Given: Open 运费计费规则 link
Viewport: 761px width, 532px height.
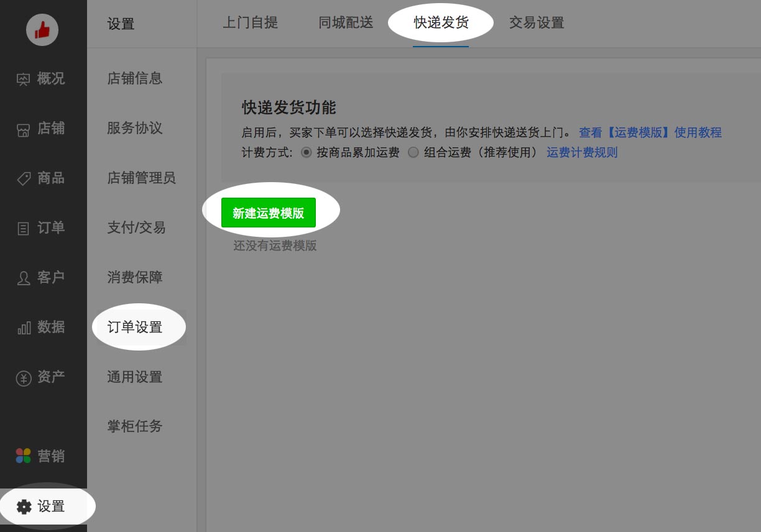Looking at the screenshot, I should [582, 152].
